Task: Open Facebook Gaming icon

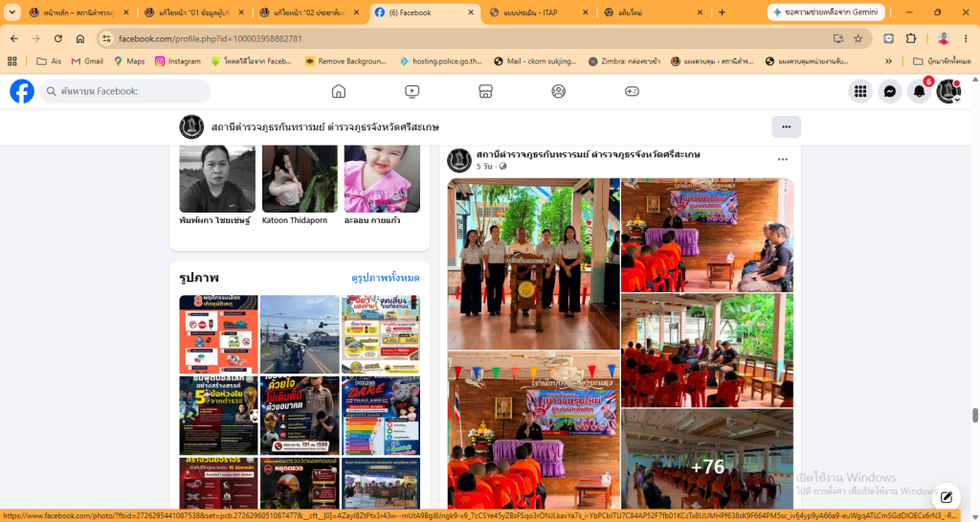Action: (x=632, y=91)
